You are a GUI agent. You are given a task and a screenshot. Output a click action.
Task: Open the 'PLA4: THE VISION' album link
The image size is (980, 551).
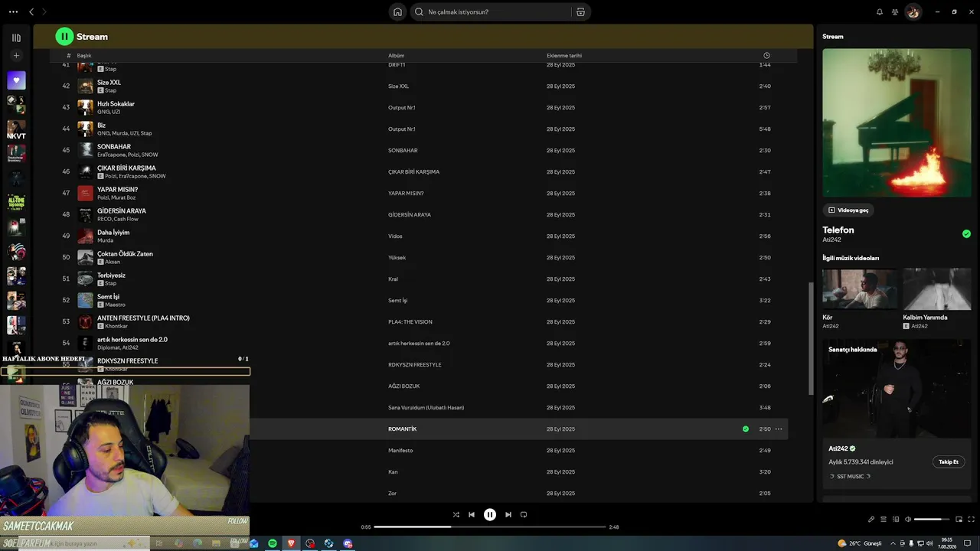point(410,322)
